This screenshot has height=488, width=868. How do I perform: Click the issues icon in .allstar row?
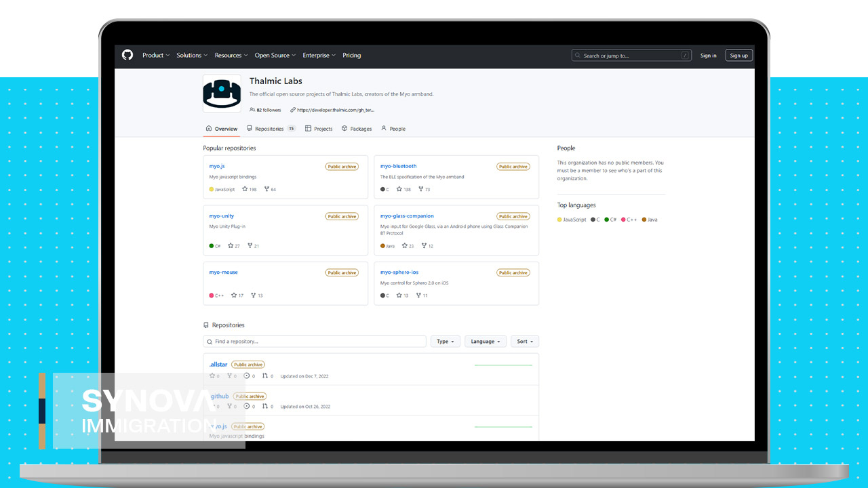click(x=247, y=375)
